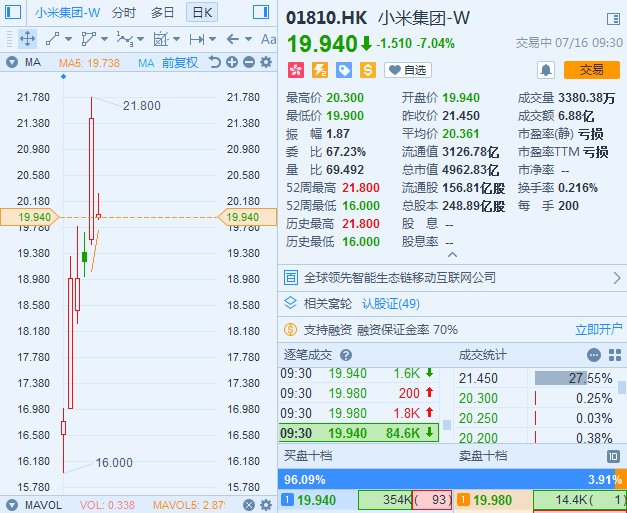Select the 日K chart tab

[x=202, y=13]
